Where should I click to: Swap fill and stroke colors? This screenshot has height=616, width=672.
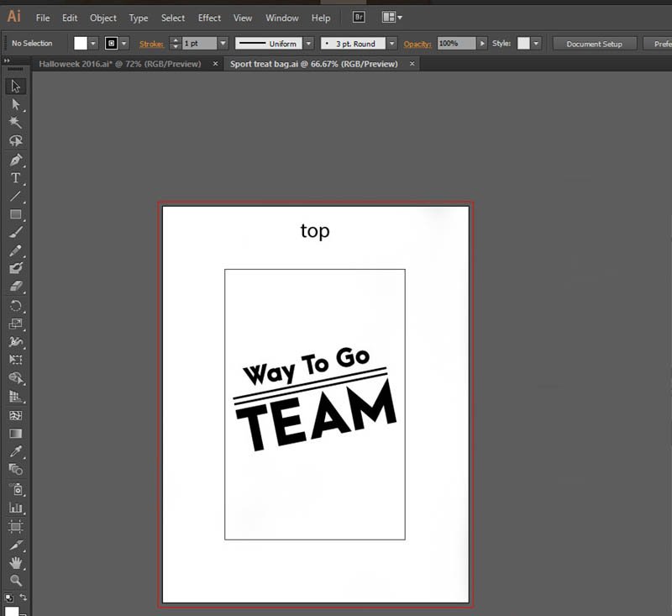tap(23, 597)
